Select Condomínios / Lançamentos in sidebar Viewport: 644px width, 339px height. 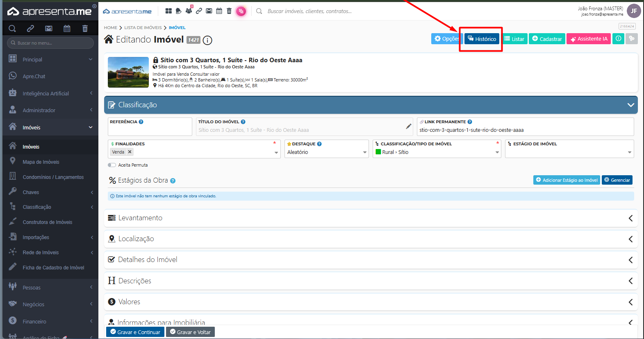(x=50, y=177)
